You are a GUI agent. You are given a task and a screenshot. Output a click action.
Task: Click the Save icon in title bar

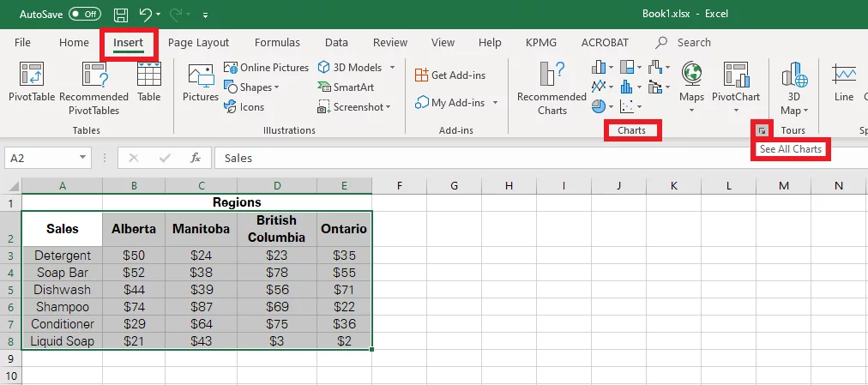[121, 15]
